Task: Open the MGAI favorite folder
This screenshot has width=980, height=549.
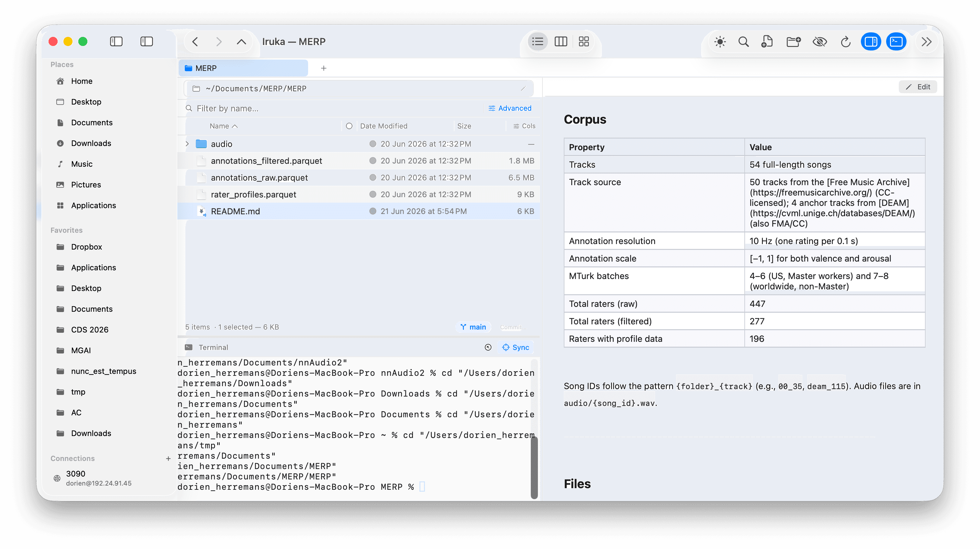Action: 81,350
